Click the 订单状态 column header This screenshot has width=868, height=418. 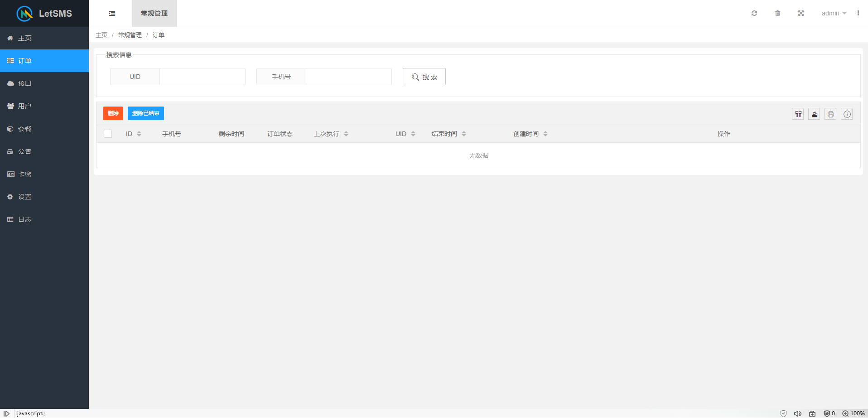click(280, 134)
